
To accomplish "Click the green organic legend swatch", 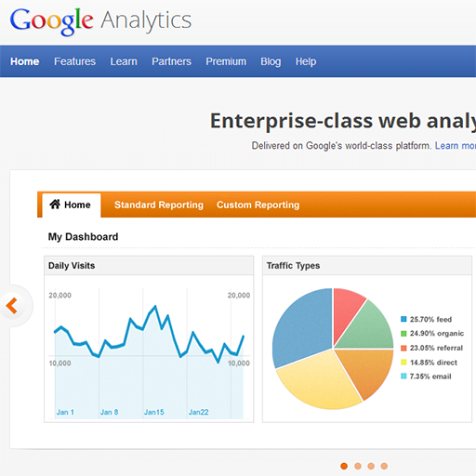I will click(x=403, y=334).
